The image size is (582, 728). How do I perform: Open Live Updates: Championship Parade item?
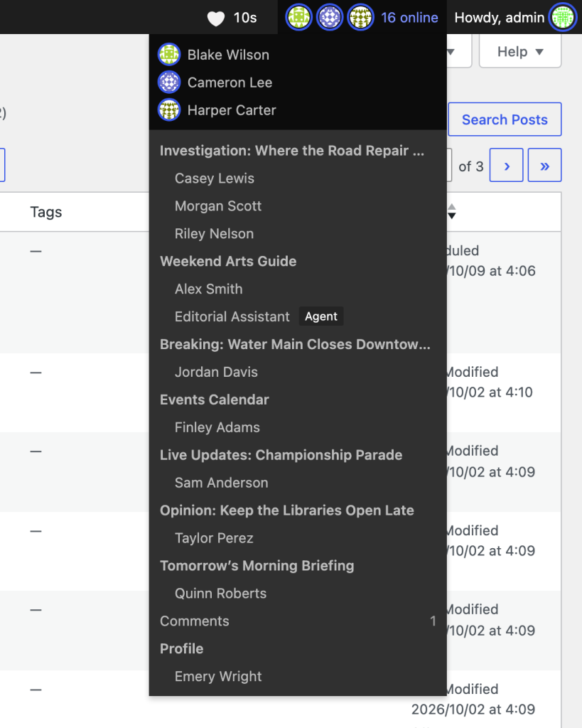(281, 455)
